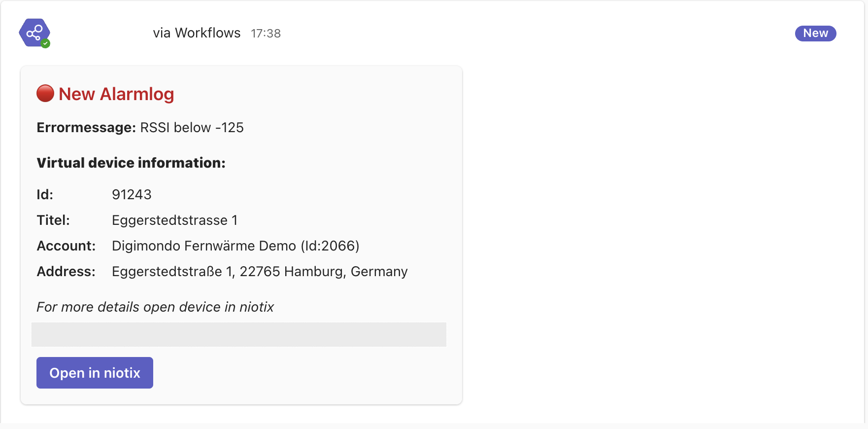Select the New Alarmlog card title
The height and width of the screenshot is (429, 868).
point(116,94)
